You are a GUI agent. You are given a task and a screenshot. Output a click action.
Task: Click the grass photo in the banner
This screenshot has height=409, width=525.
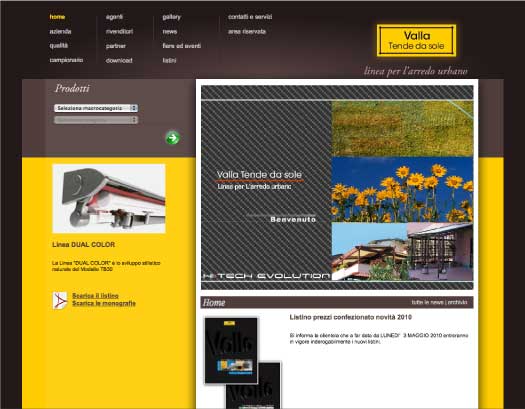402,128
